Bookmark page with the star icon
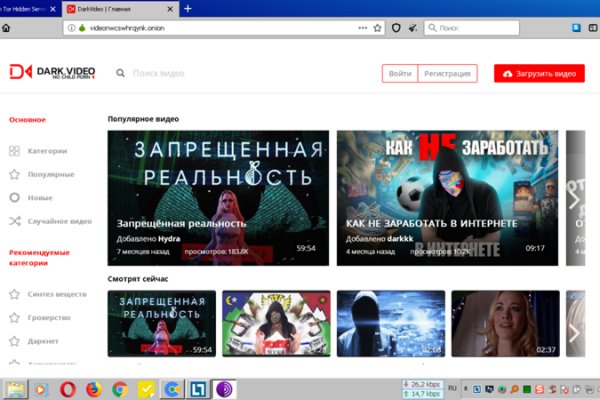600x400 pixels. [x=378, y=28]
